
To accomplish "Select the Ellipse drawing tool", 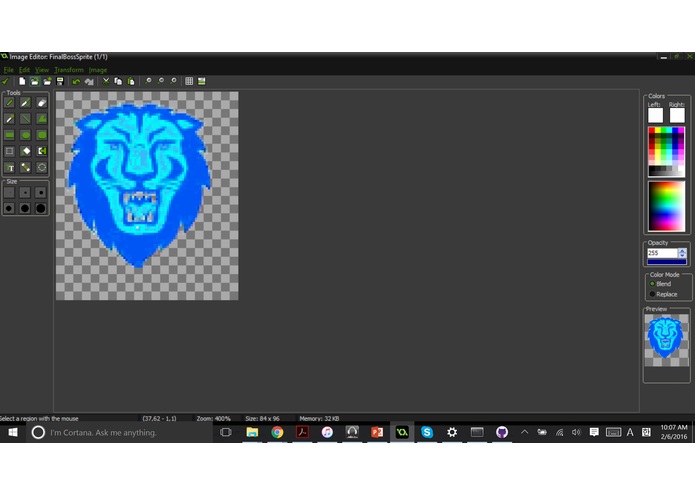I will tap(25, 135).
